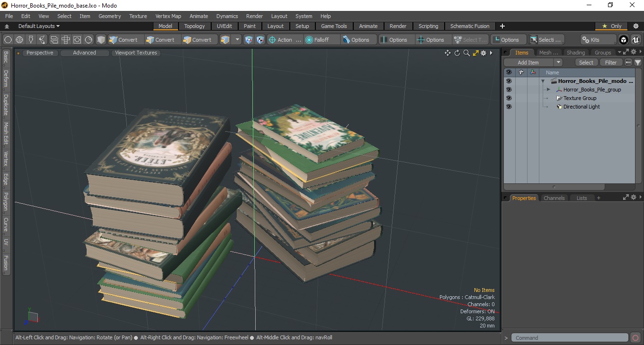Image resolution: width=644 pixels, height=345 pixels.
Task: Click Options with crosshair icon
Action: 434,40
